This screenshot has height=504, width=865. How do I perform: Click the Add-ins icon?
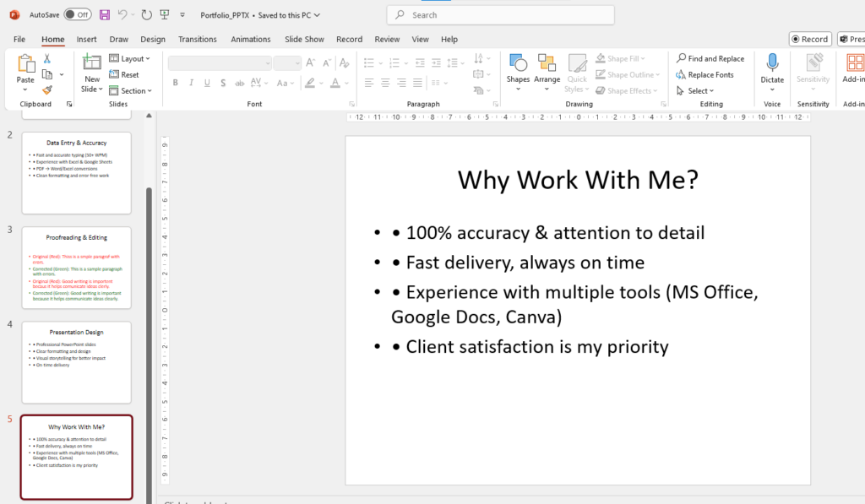(855, 62)
